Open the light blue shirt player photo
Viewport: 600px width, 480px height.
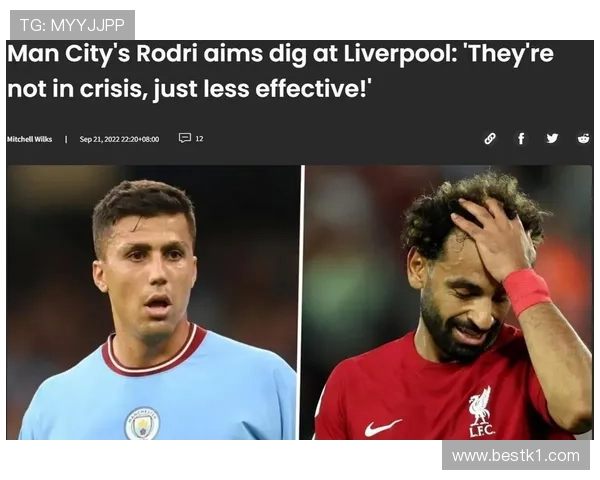tap(152, 302)
